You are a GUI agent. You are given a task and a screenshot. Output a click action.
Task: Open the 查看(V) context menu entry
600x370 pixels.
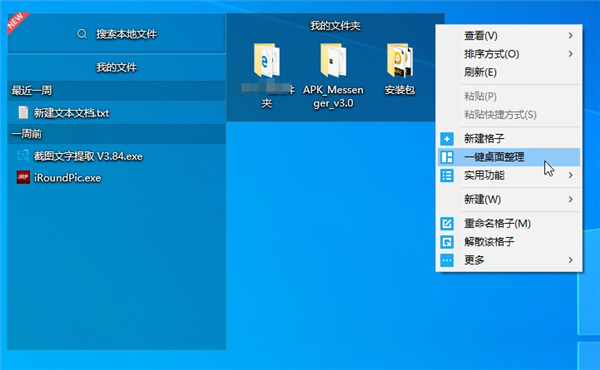509,36
